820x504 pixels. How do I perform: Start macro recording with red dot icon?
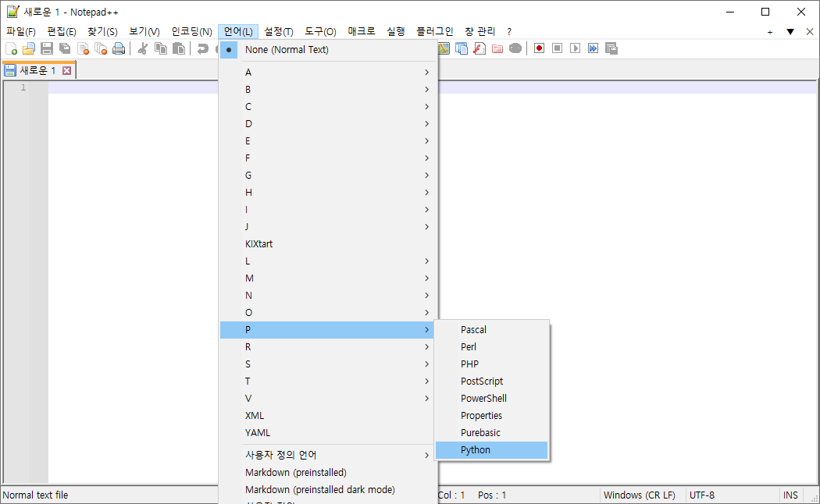point(539,48)
